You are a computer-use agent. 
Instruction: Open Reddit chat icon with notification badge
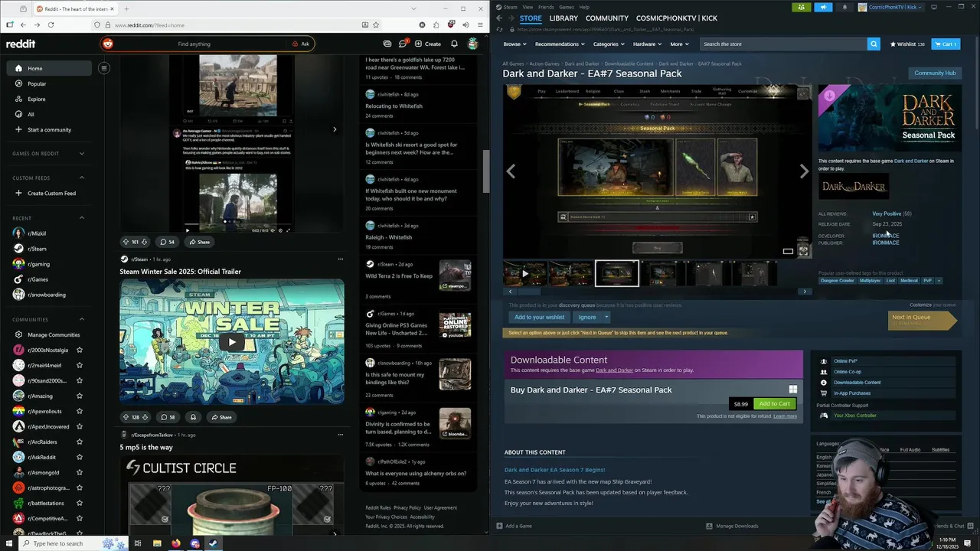(x=403, y=44)
